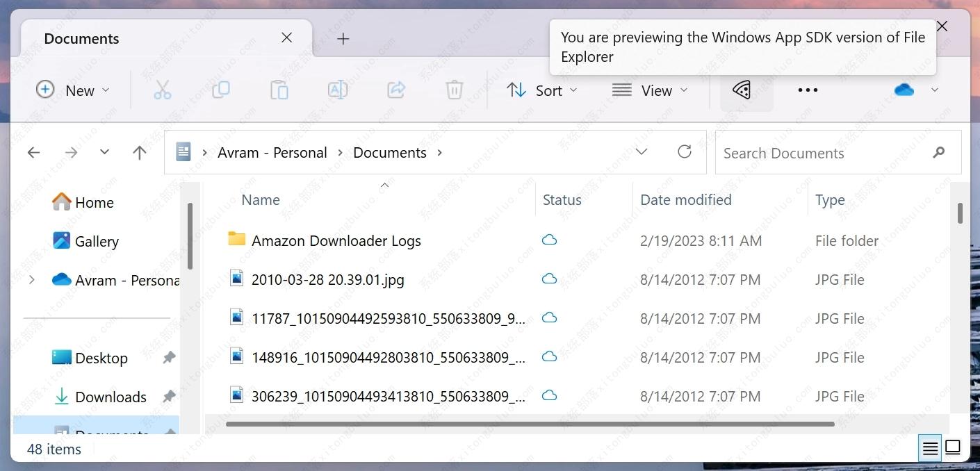
Task: Click the OneDrive cloud icon near top right
Action: 903,90
